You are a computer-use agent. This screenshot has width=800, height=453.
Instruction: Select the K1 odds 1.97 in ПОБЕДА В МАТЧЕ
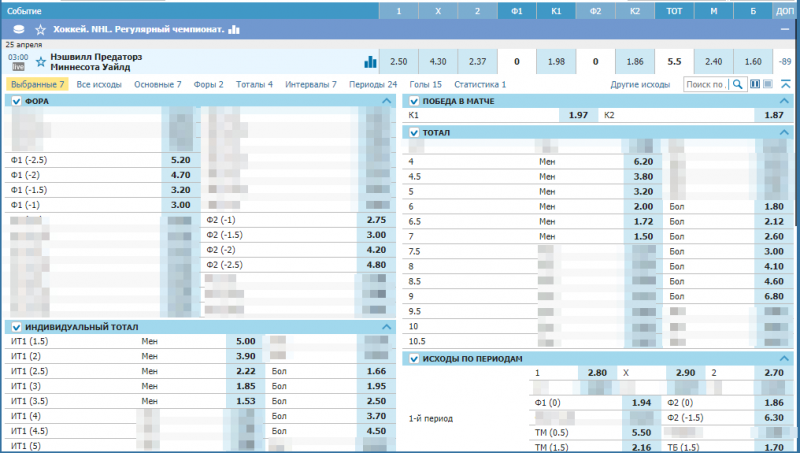[577, 116]
